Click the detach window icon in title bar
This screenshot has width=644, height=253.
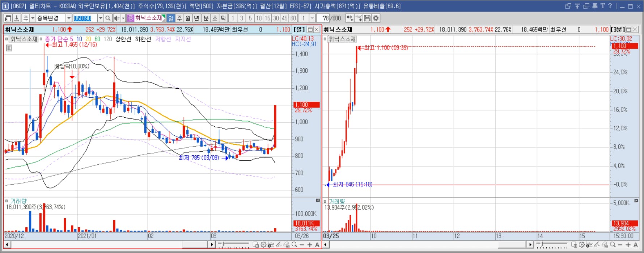click(568, 6)
